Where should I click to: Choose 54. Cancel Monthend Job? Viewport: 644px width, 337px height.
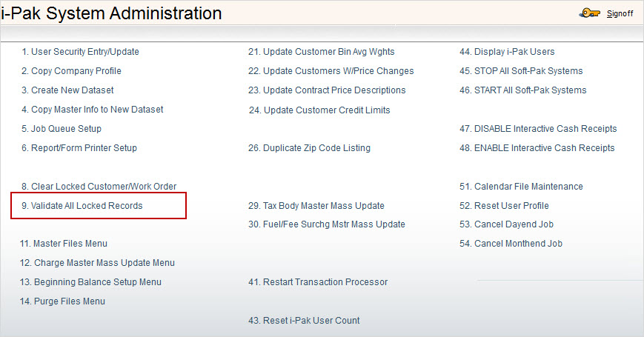[511, 244]
